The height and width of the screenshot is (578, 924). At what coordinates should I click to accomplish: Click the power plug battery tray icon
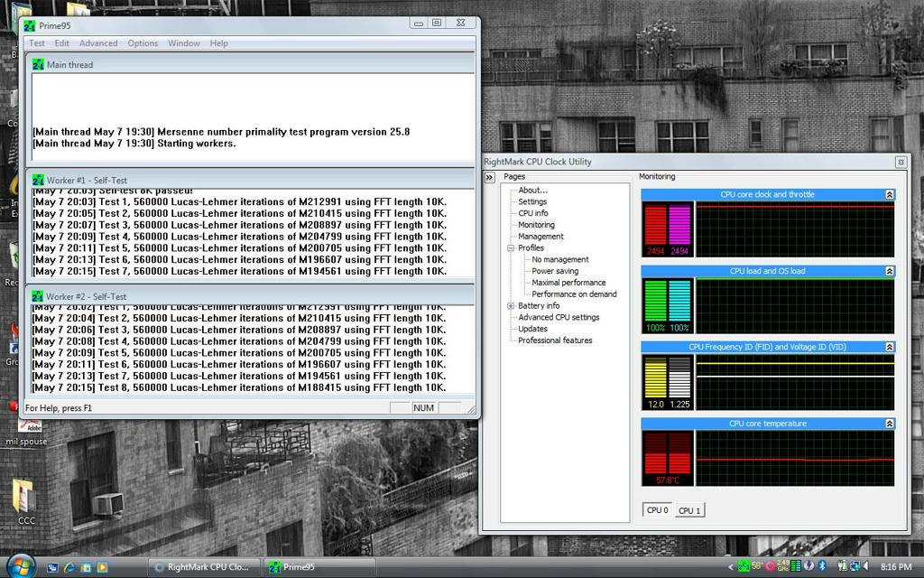[x=842, y=566]
